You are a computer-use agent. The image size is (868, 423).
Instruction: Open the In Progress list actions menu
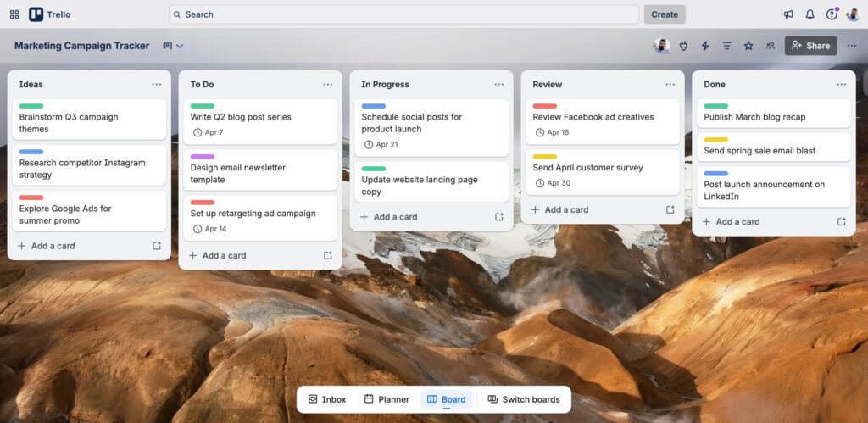tap(499, 84)
